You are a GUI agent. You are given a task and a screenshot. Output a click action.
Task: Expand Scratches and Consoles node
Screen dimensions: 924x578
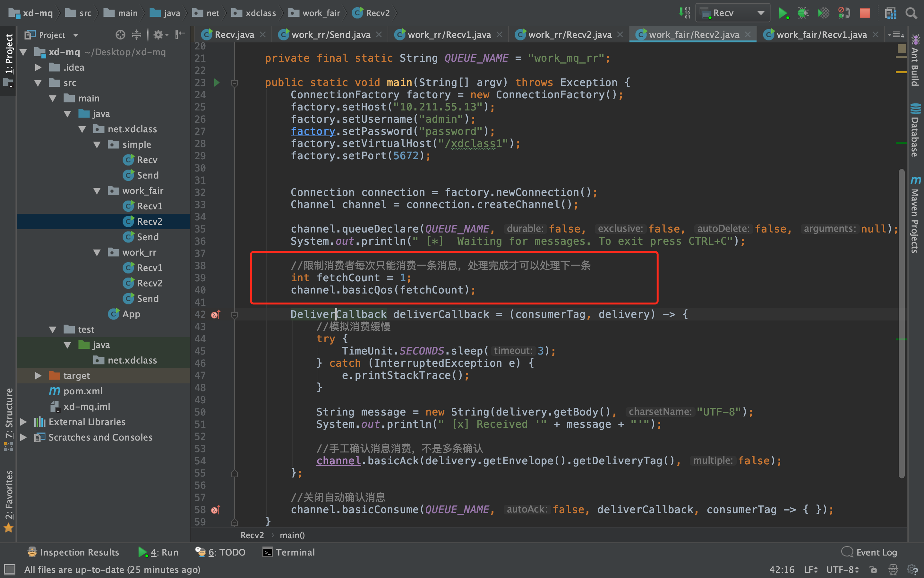click(23, 437)
